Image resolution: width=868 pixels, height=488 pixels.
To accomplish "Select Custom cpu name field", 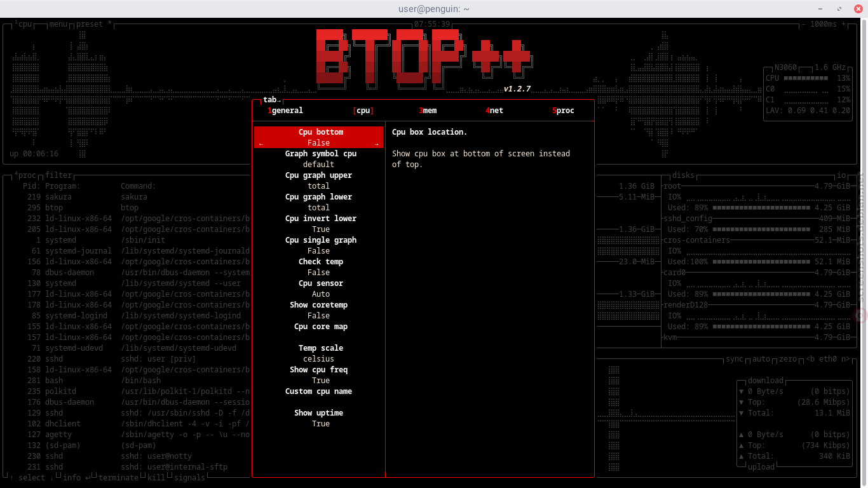I will click(x=318, y=396).
